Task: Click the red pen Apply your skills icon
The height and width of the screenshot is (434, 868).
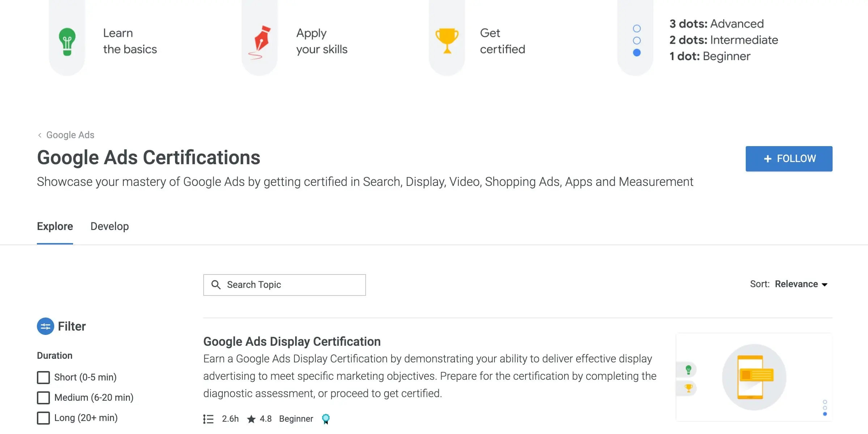Action: (260, 42)
